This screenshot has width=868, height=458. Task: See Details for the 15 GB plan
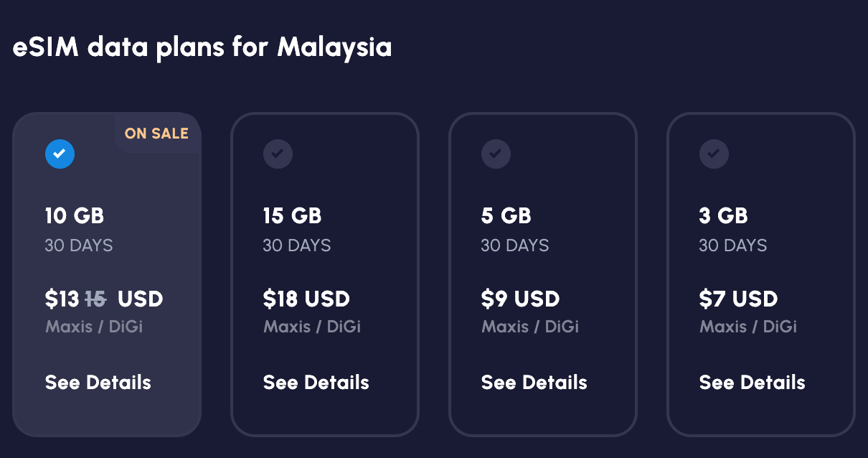(x=316, y=382)
